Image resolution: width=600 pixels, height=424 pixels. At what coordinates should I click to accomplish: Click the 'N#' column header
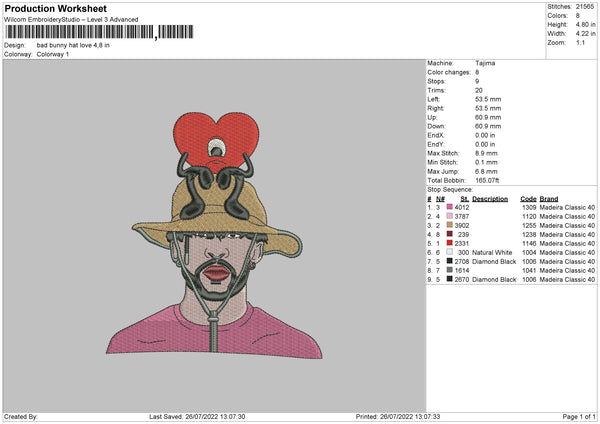click(440, 199)
